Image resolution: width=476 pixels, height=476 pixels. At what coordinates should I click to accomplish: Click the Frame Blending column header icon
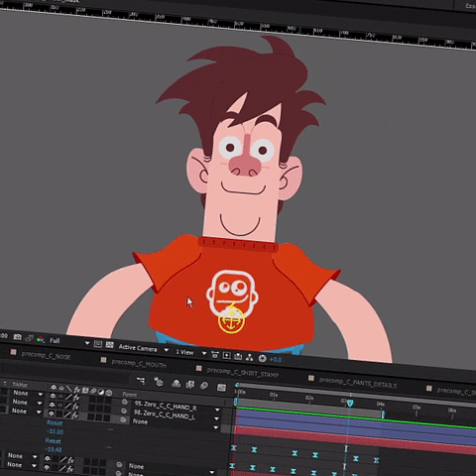coord(85,390)
